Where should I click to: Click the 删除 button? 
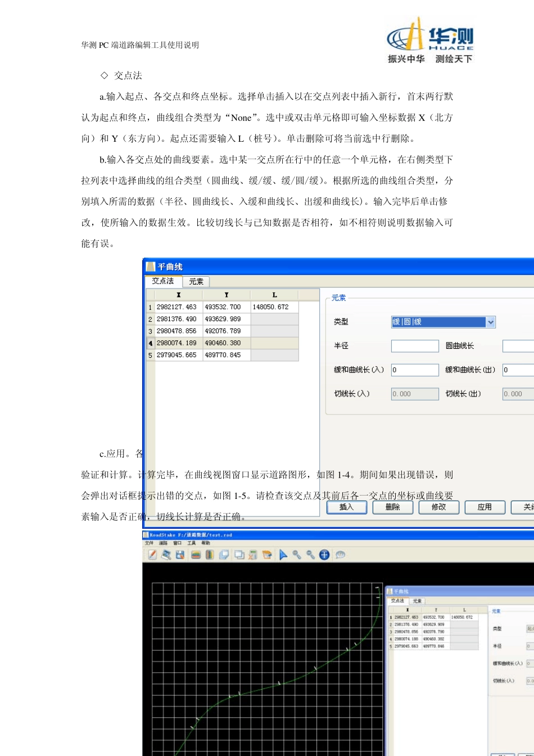(x=393, y=507)
